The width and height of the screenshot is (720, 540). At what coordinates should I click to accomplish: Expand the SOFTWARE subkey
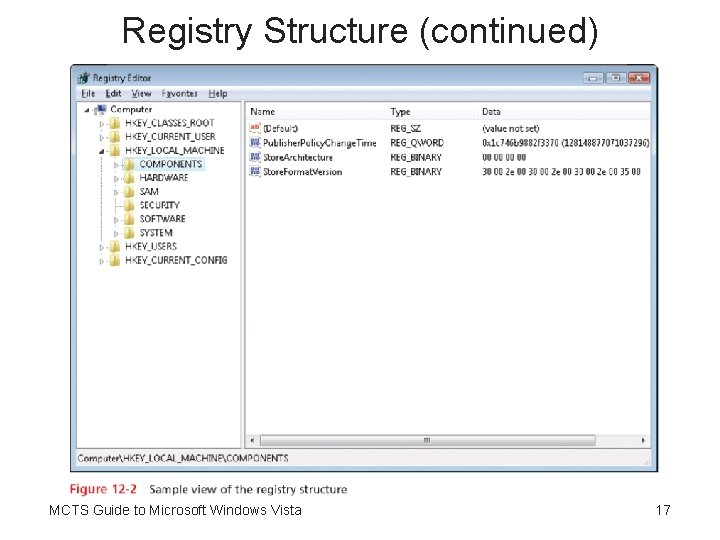pos(116,220)
